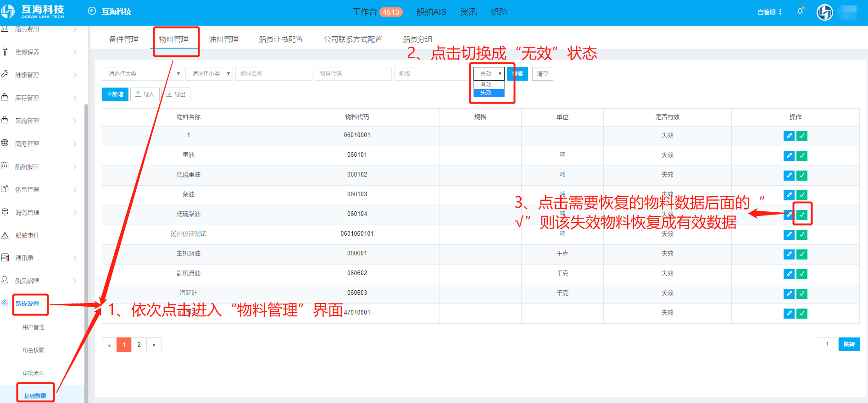868x403 pixels.
Task: Switch to 油料管理 tab
Action: coord(223,39)
